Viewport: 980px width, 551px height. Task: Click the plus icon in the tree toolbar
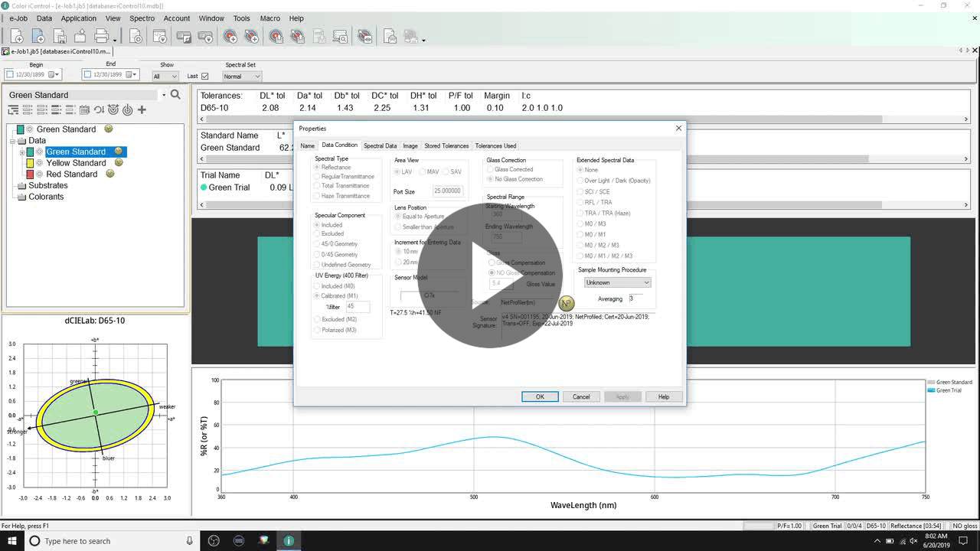point(142,110)
